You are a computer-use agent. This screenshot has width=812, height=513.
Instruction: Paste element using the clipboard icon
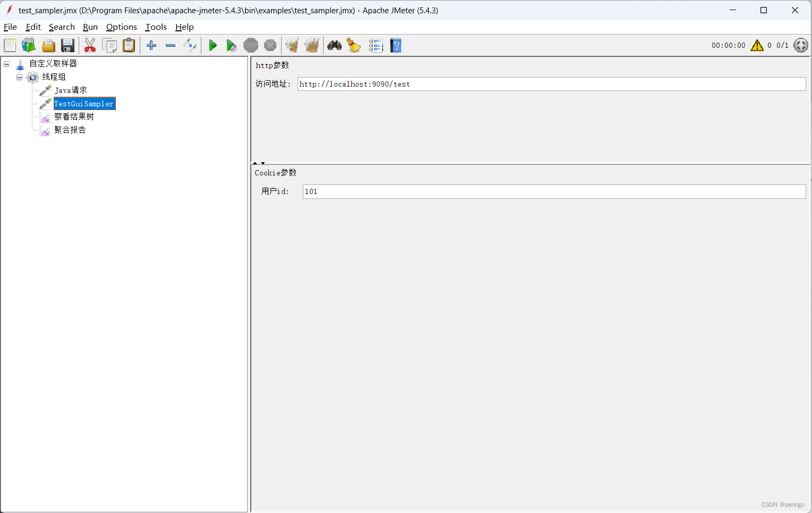(x=129, y=46)
